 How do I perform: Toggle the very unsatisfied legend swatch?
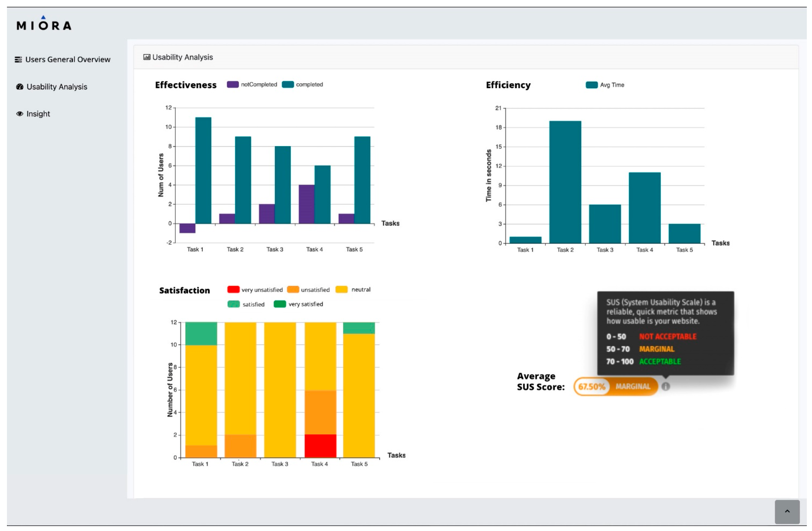(x=233, y=290)
